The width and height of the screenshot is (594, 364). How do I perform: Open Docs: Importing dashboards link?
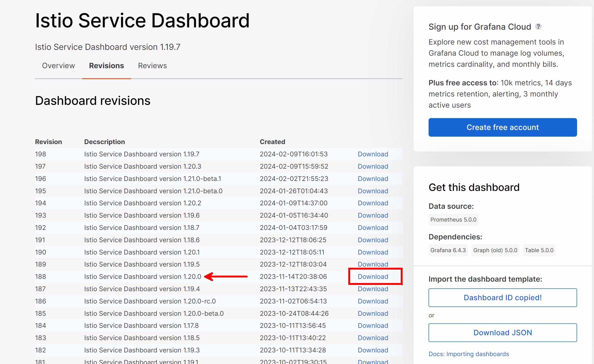(x=468, y=354)
